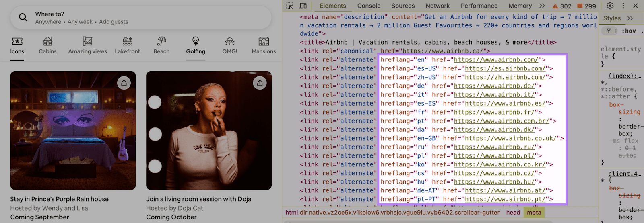644x223 pixels.
Task: Select the Amazing views category icon
Action: pos(87,41)
